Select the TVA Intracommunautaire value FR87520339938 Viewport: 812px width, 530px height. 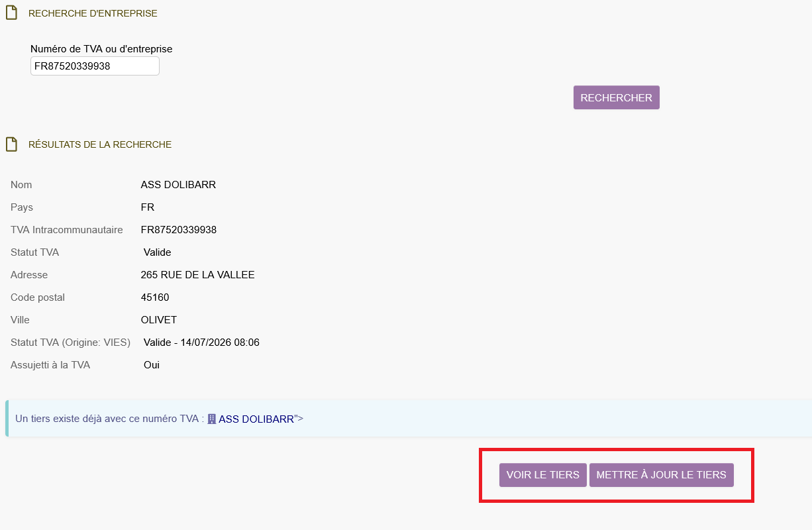(179, 230)
